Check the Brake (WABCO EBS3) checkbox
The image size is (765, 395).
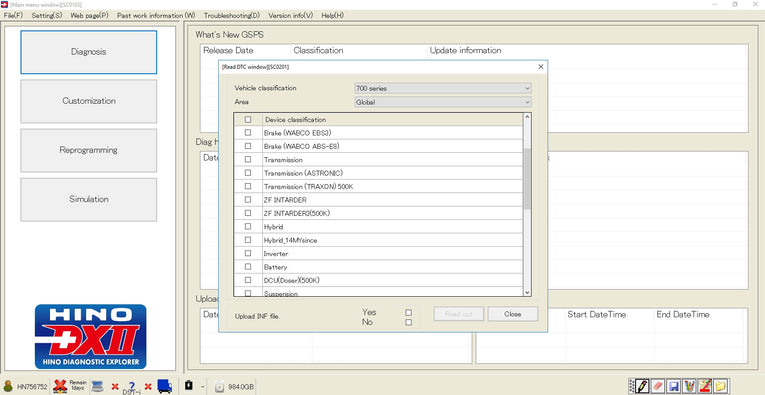tap(248, 133)
